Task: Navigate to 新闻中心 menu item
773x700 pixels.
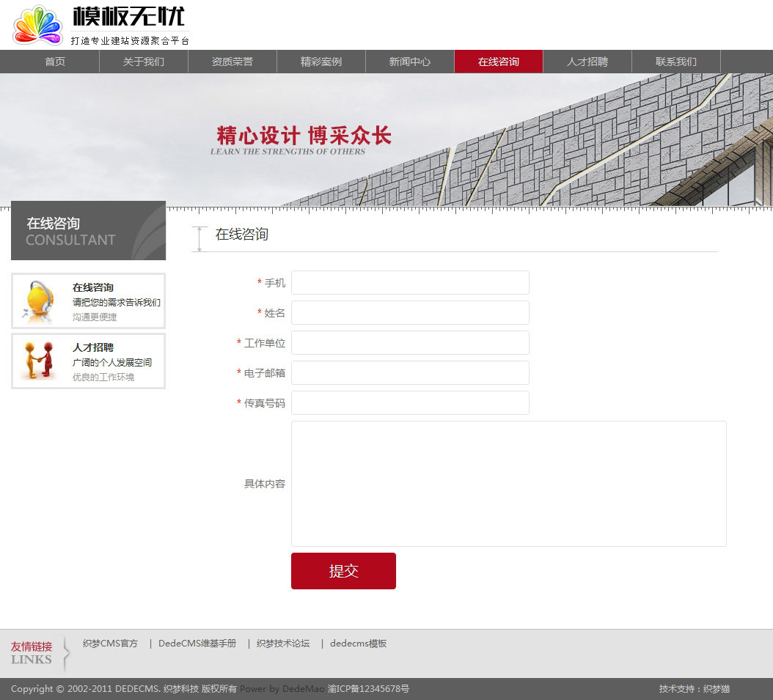Action: pos(410,62)
